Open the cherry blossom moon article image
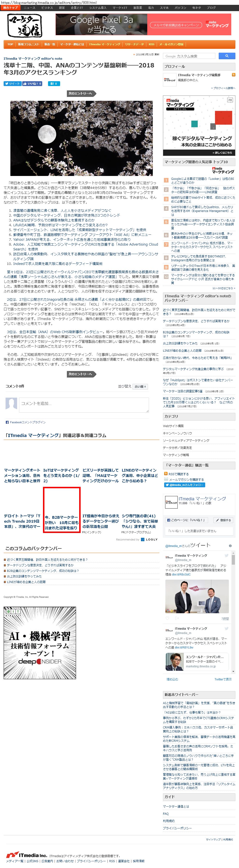Viewport: 239px width, 868px height. click(x=81, y=138)
